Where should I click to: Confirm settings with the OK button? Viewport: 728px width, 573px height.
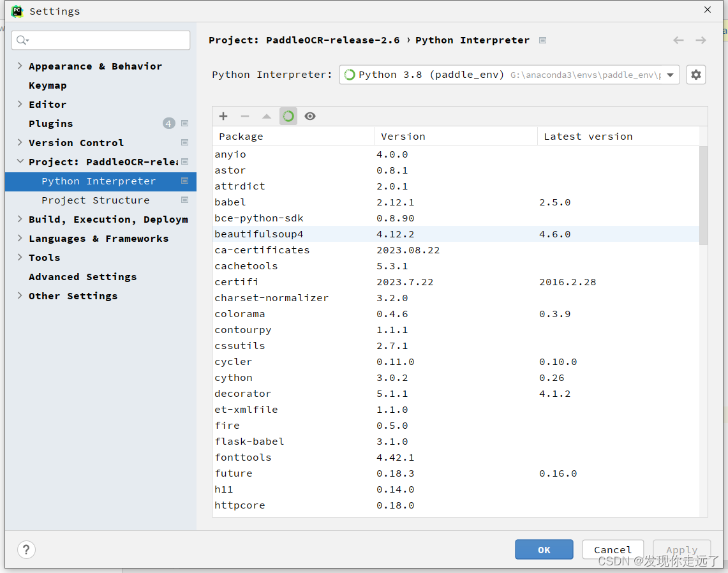pyautogui.click(x=544, y=549)
